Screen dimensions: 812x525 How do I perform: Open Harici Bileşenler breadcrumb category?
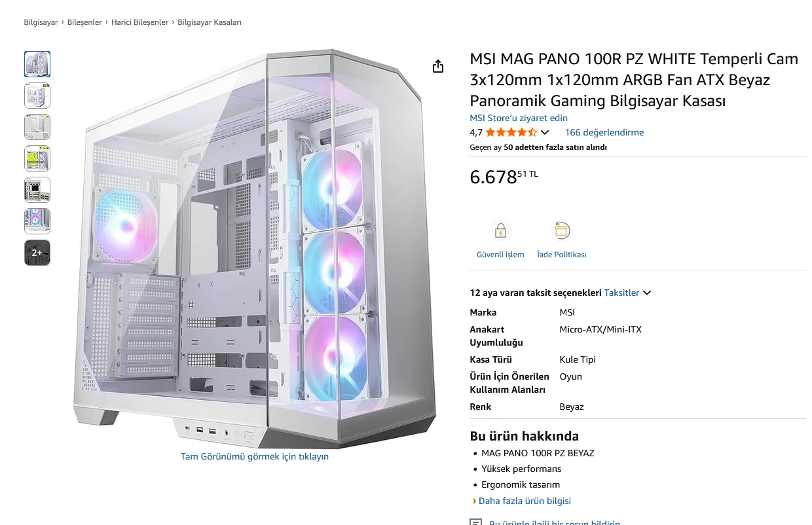coord(139,22)
